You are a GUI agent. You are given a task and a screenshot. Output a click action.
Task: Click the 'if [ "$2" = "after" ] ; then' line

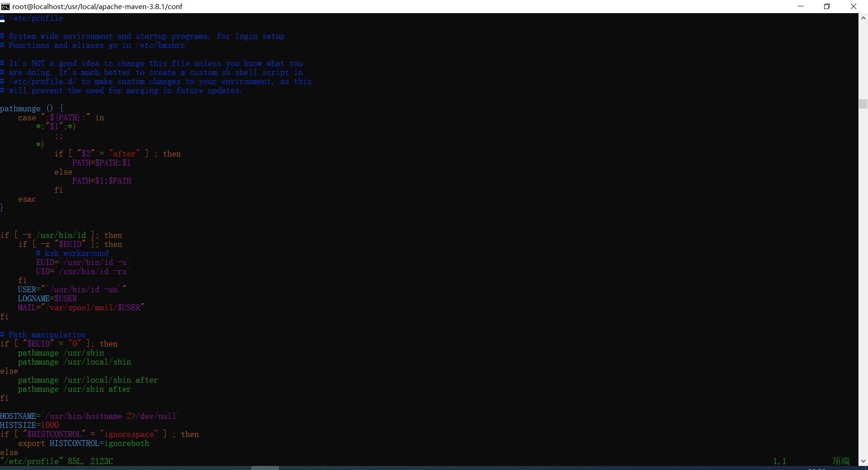click(118, 154)
